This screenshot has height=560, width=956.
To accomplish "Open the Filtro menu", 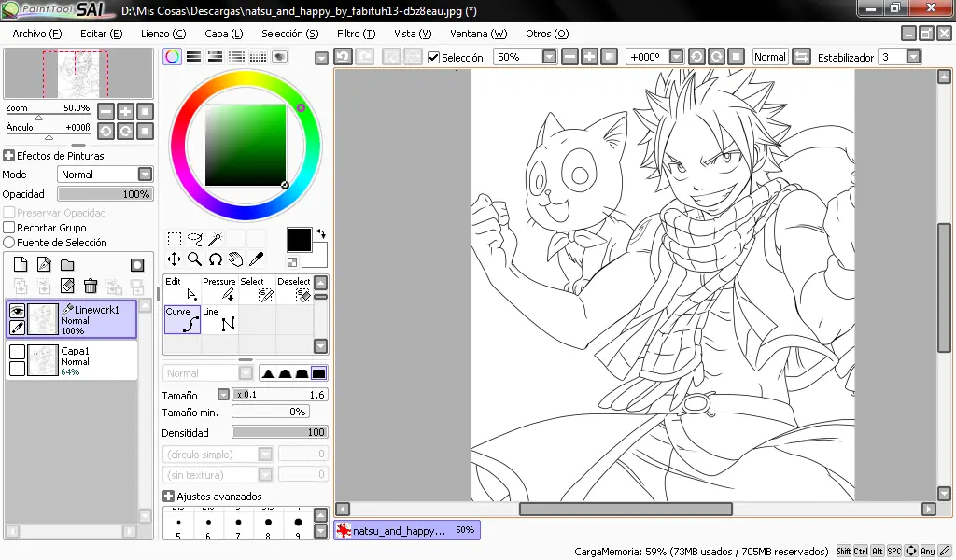I will click(356, 34).
